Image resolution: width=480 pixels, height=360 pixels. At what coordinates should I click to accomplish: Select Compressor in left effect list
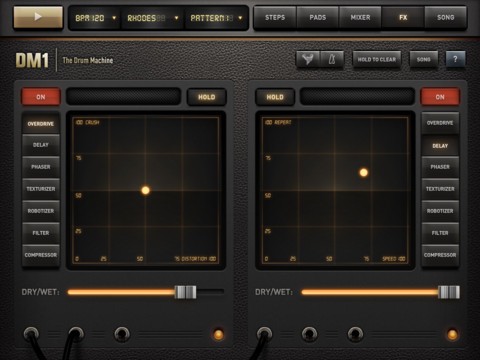pos(41,255)
